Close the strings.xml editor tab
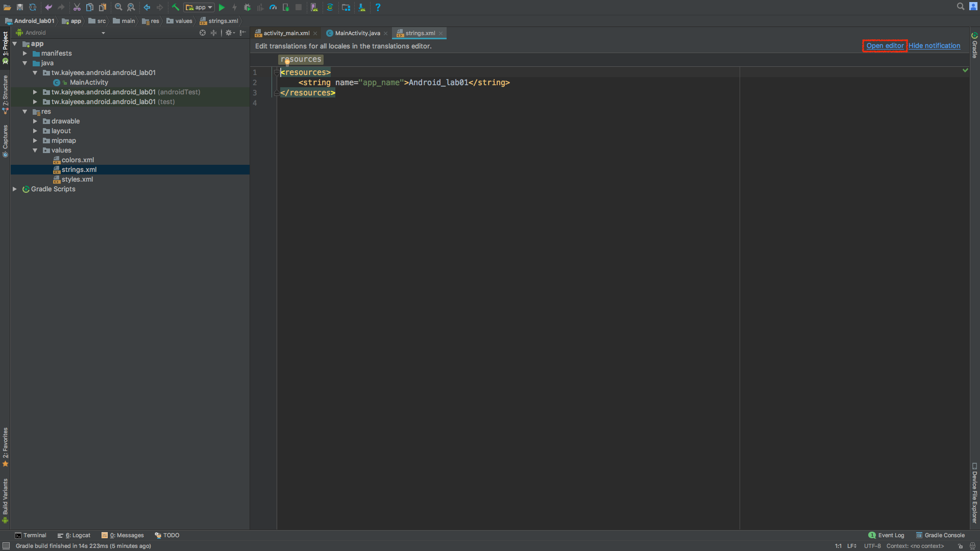 click(441, 34)
